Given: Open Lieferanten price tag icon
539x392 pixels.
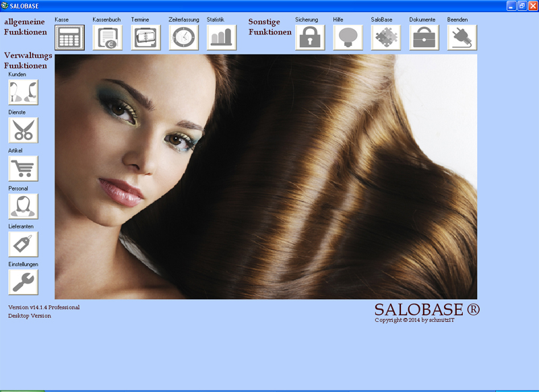Looking at the screenshot, I should [24, 244].
